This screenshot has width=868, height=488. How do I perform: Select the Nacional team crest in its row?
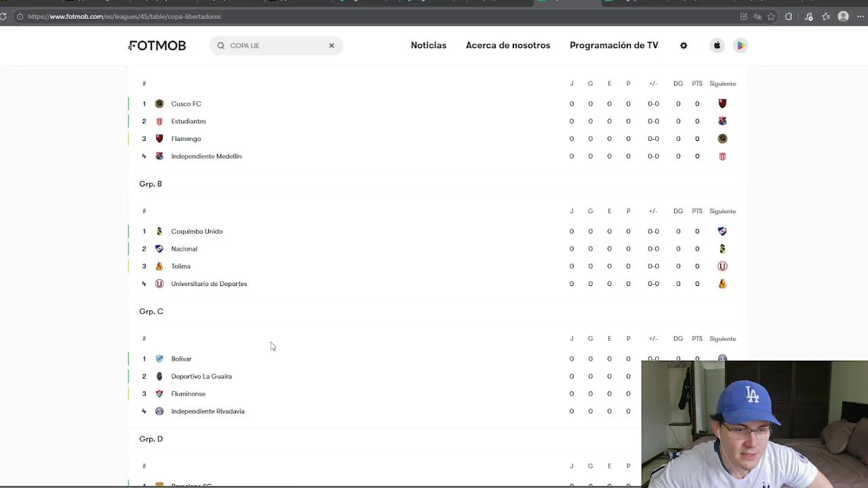point(159,249)
